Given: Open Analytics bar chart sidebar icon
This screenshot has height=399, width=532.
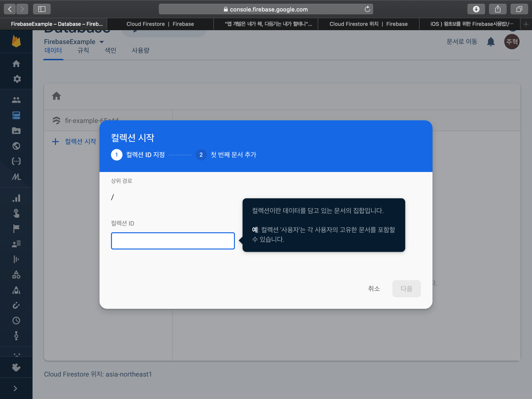Looking at the screenshot, I should point(16,198).
